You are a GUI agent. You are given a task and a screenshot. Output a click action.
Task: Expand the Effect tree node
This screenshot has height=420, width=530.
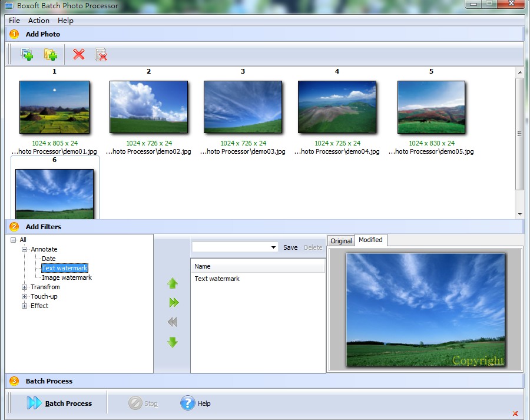click(24, 306)
